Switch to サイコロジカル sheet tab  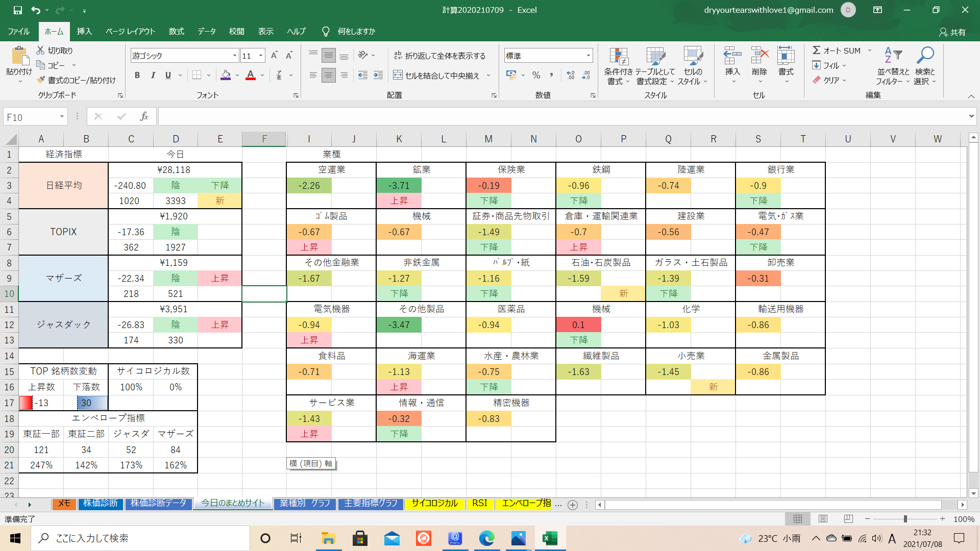click(x=434, y=503)
